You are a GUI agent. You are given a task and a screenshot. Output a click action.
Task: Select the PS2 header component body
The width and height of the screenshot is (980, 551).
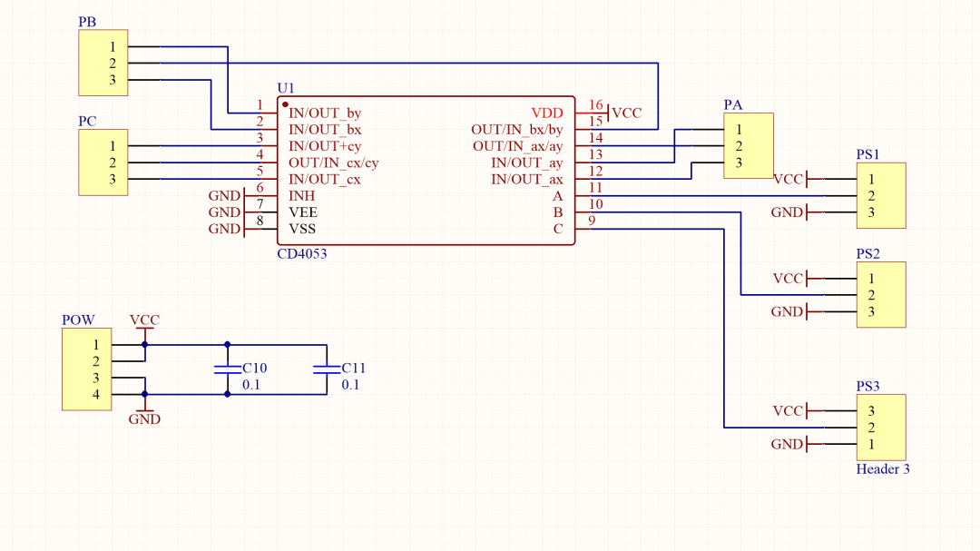pos(881,295)
